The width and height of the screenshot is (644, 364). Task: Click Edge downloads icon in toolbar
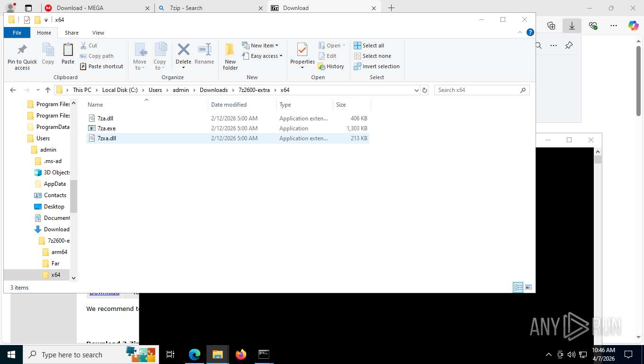click(572, 26)
